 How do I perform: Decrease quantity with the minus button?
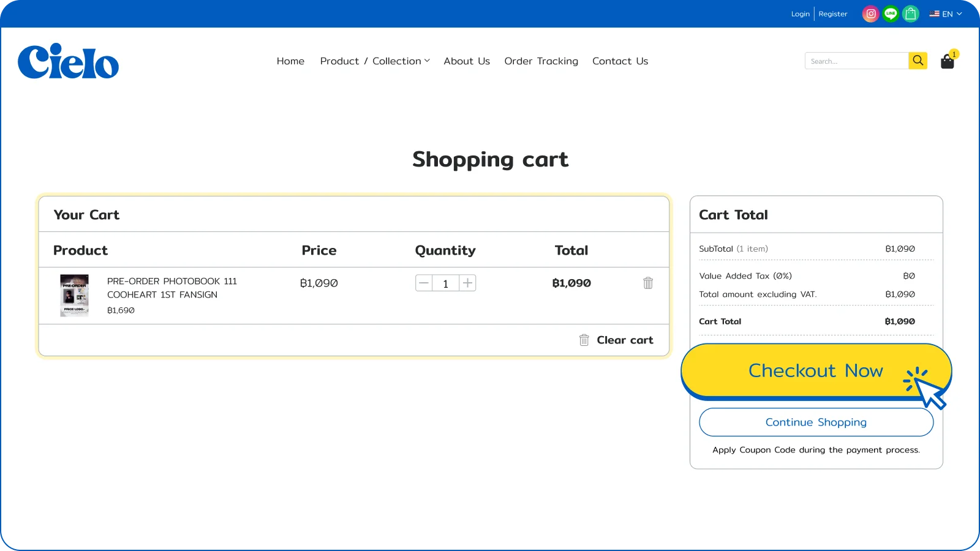click(x=424, y=283)
